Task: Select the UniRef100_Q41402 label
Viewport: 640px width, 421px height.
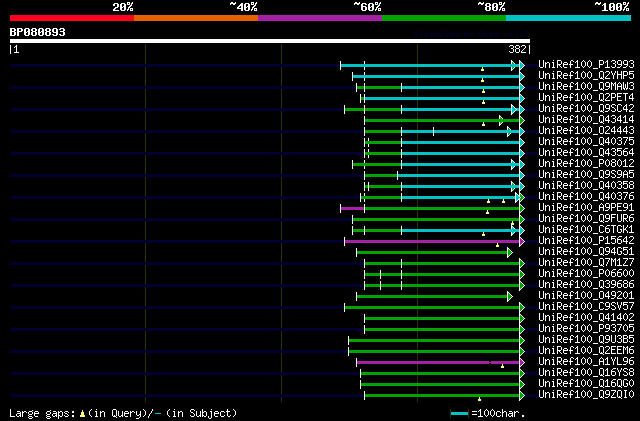Action: coord(586,318)
